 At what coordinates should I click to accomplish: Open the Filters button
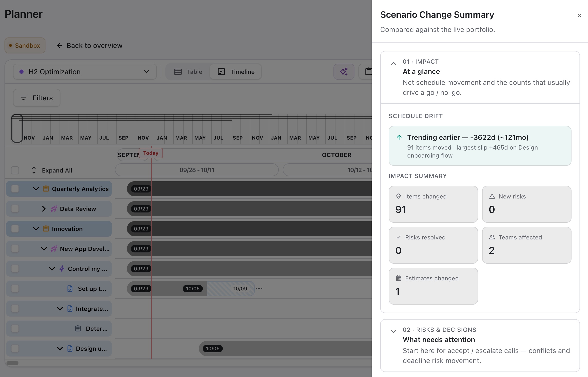pos(37,98)
